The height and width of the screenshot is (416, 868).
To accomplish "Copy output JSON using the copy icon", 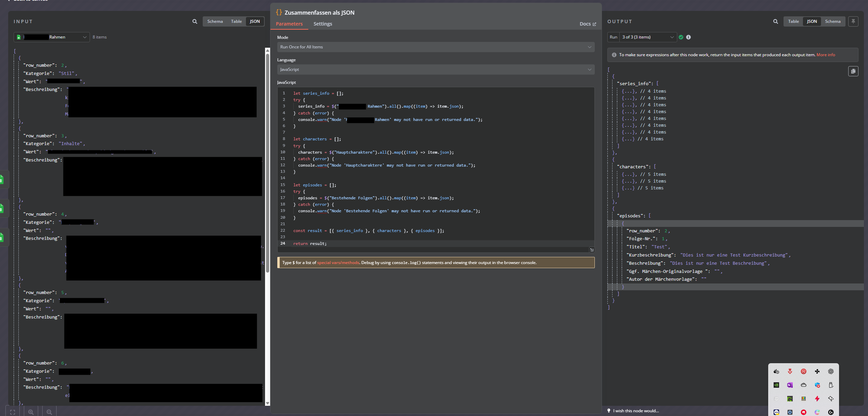I will 853,71.
